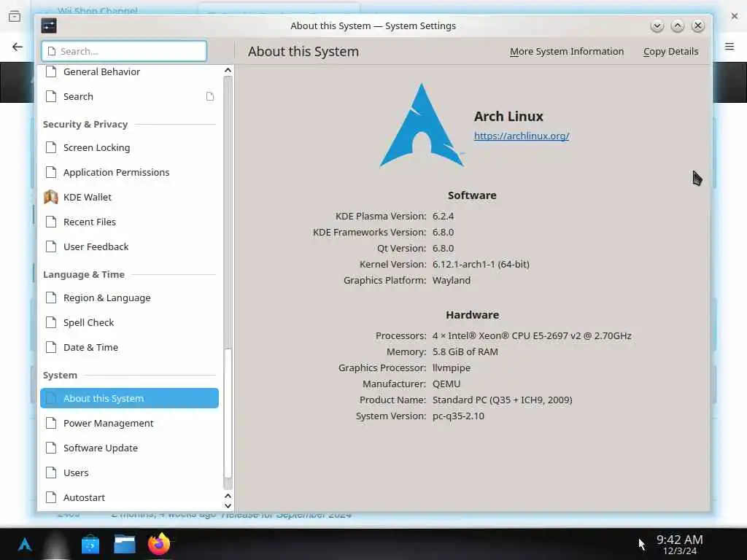
Task: Click the sidebar scroll up arrow at the top
Action: (228, 71)
